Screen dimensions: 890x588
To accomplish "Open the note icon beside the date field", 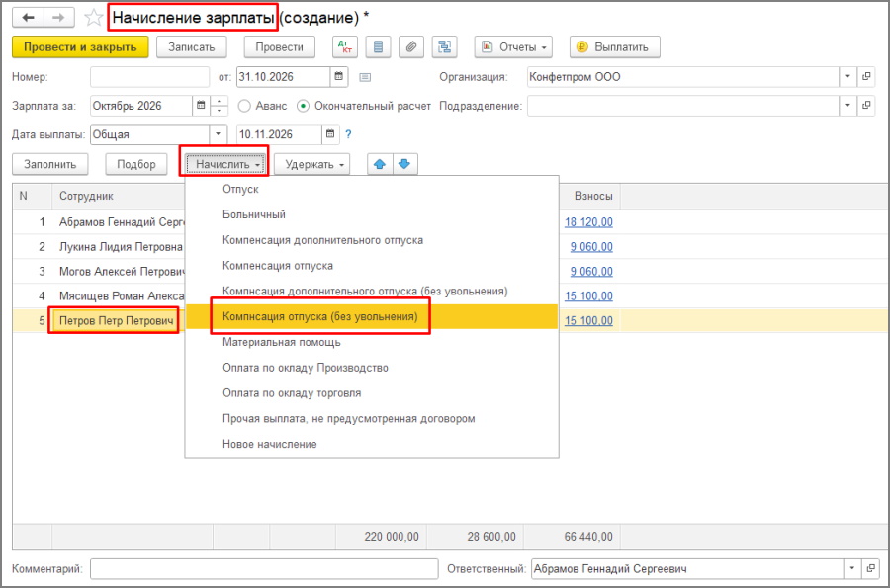I will (x=365, y=77).
